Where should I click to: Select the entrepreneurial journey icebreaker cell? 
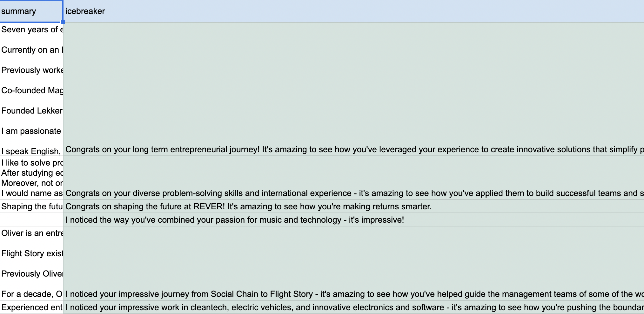[x=352, y=150]
